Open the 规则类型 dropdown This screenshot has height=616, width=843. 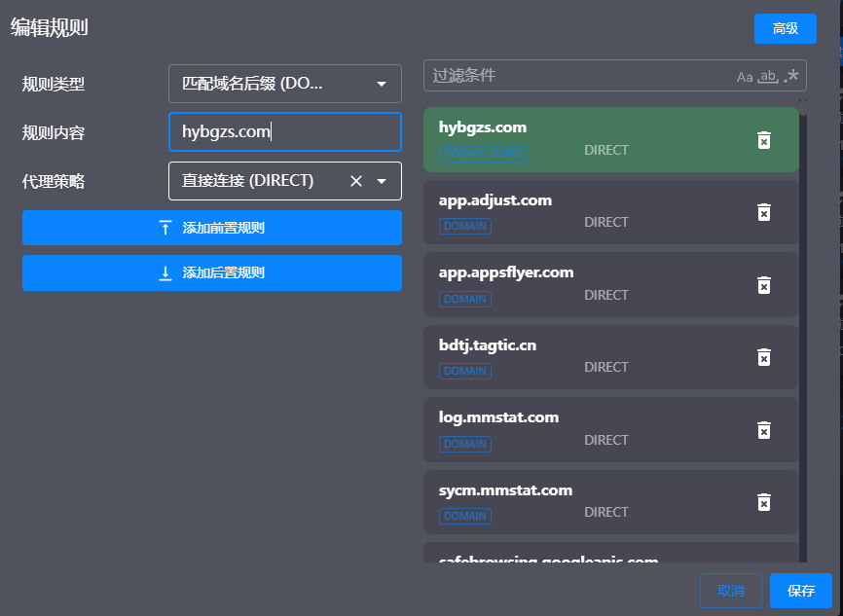point(285,84)
